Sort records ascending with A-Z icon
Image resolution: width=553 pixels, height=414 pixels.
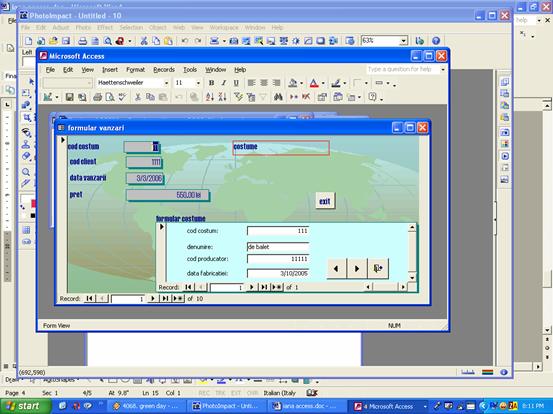pyautogui.click(x=210, y=97)
